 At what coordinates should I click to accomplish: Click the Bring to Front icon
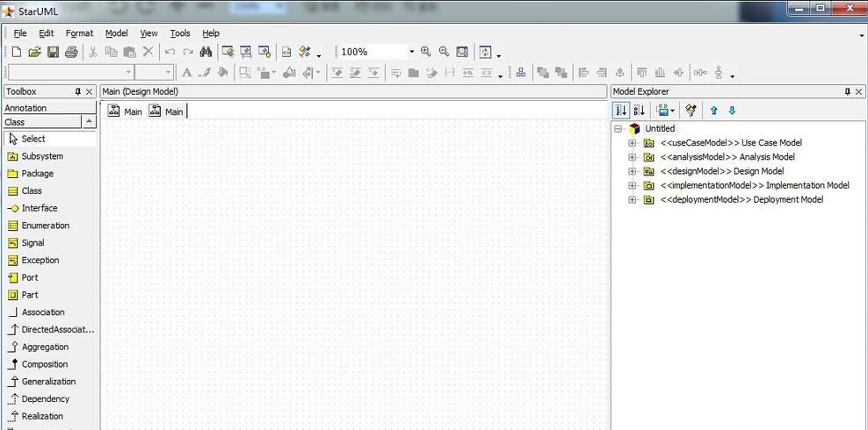[x=543, y=73]
